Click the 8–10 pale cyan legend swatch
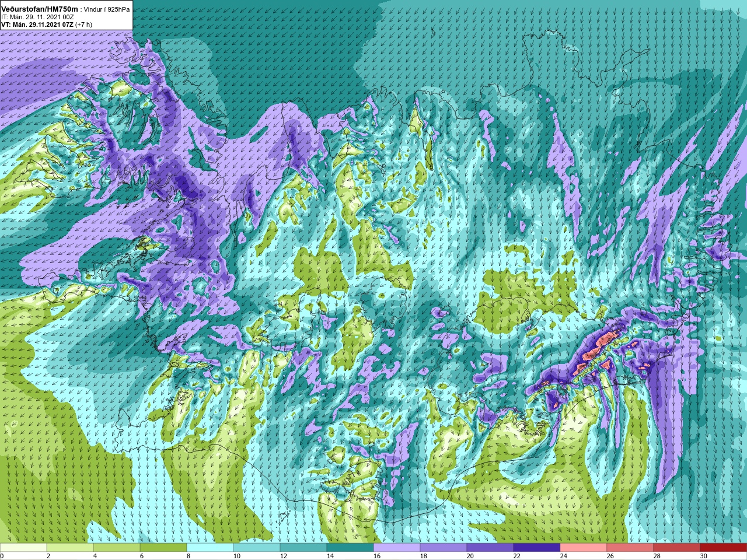This screenshot has width=747, height=560. click(210, 548)
